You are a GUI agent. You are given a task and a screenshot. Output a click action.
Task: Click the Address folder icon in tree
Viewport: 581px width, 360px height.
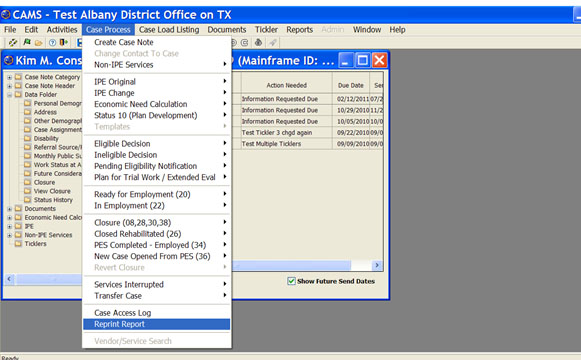pyautogui.click(x=27, y=112)
